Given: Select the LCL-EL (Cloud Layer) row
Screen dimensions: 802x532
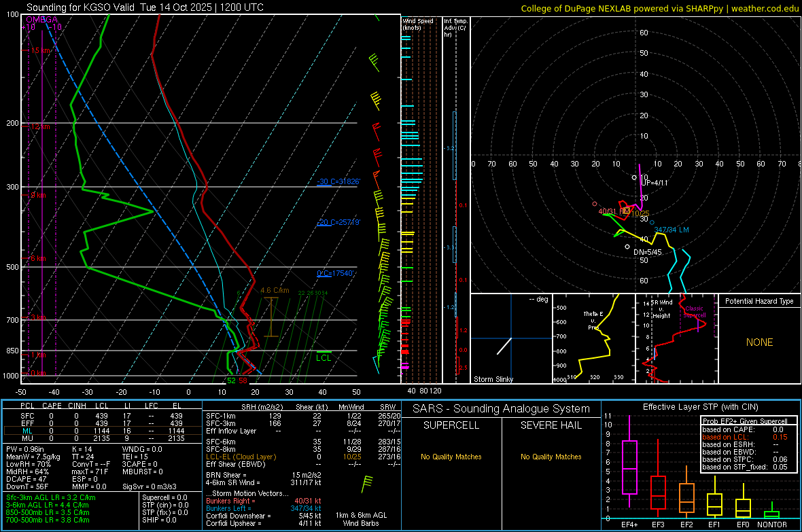Looking at the screenshot, I should 303,457.
